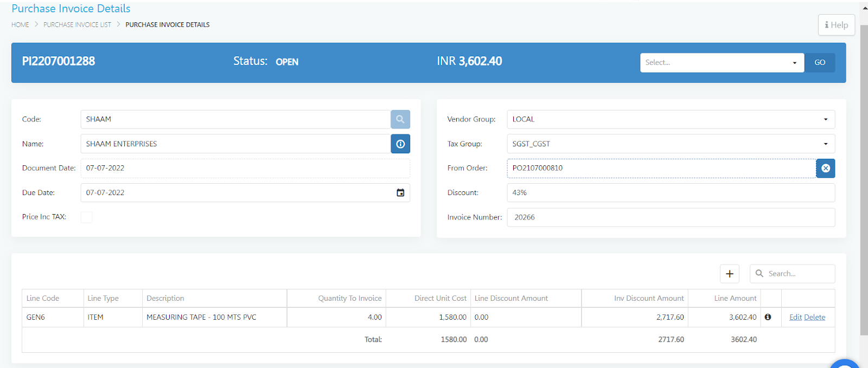Image resolution: width=868 pixels, height=368 pixels.
Task: Navigate to PURCHASE INVOICE LIST breadcrumb
Action: (77, 25)
